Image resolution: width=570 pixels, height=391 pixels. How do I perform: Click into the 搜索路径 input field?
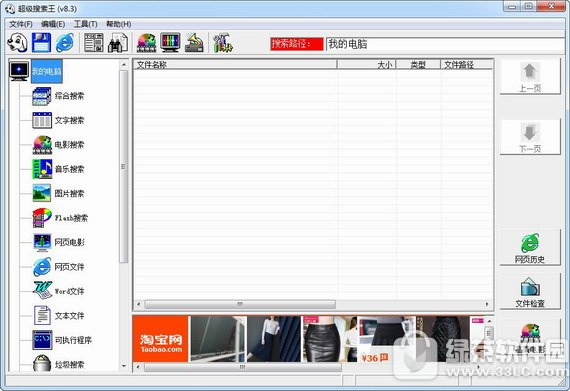tap(445, 44)
